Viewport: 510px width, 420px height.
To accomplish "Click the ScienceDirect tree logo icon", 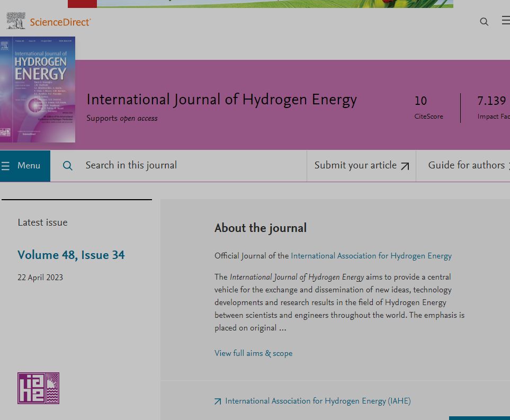I will (x=16, y=20).
